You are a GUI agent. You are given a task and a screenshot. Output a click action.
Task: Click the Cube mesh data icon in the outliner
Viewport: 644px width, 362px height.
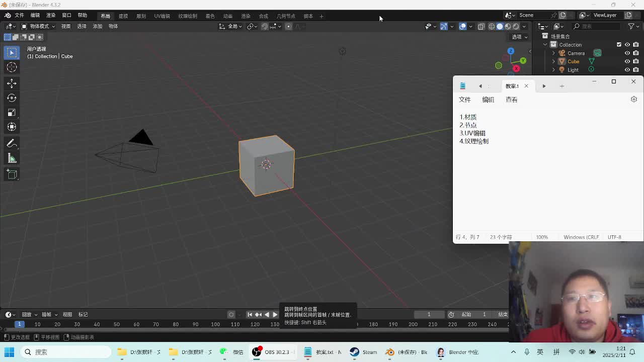[x=592, y=61]
